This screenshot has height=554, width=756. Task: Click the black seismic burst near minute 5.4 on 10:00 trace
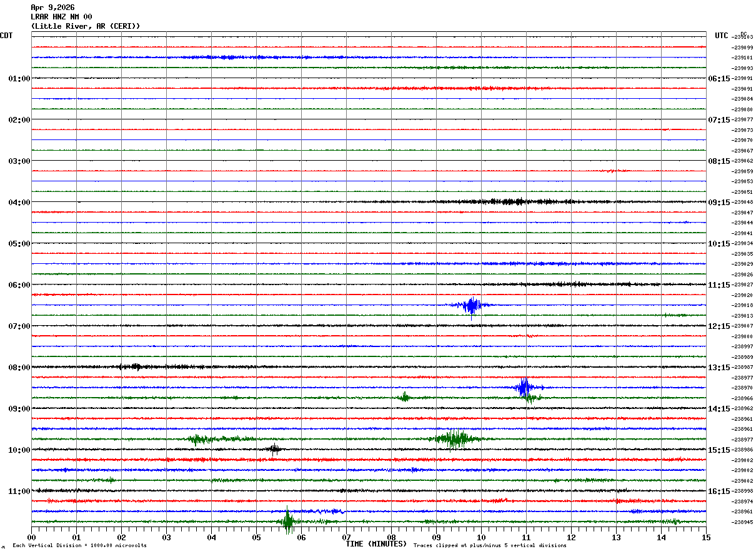tap(274, 448)
